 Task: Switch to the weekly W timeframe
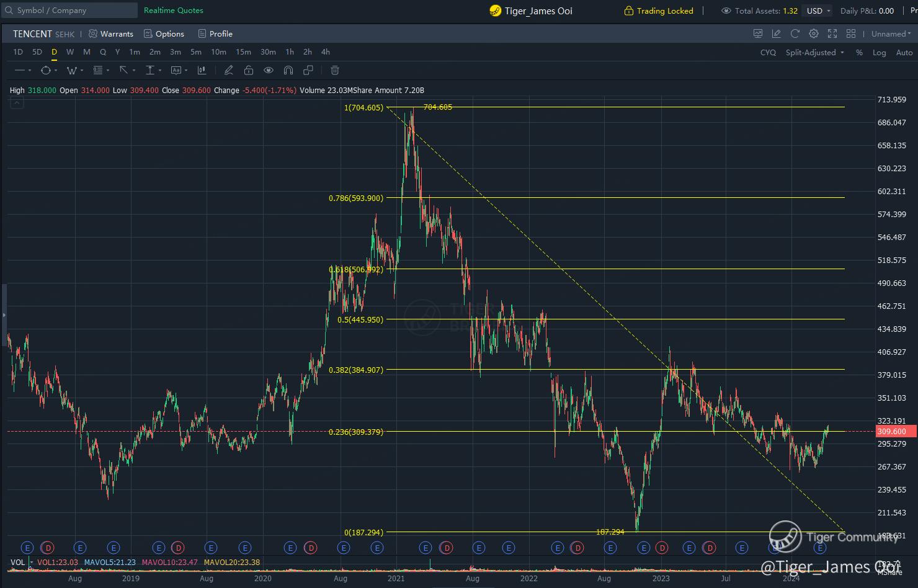(70, 52)
